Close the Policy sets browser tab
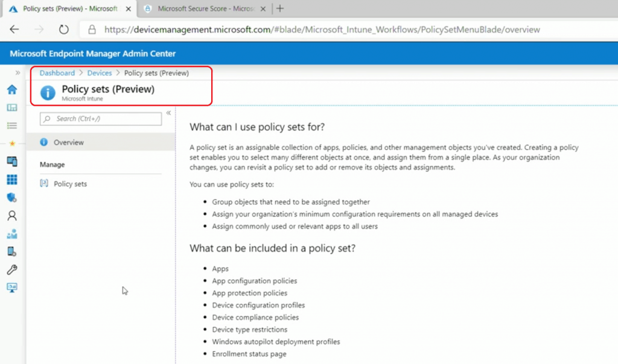Viewport: 618px width, 364px height. [x=128, y=8]
